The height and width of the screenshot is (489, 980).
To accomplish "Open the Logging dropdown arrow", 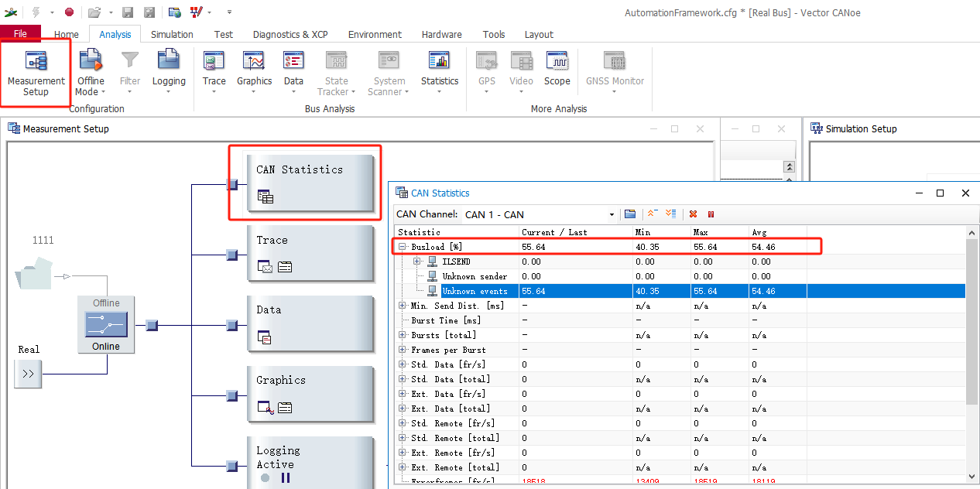I will tap(169, 91).
